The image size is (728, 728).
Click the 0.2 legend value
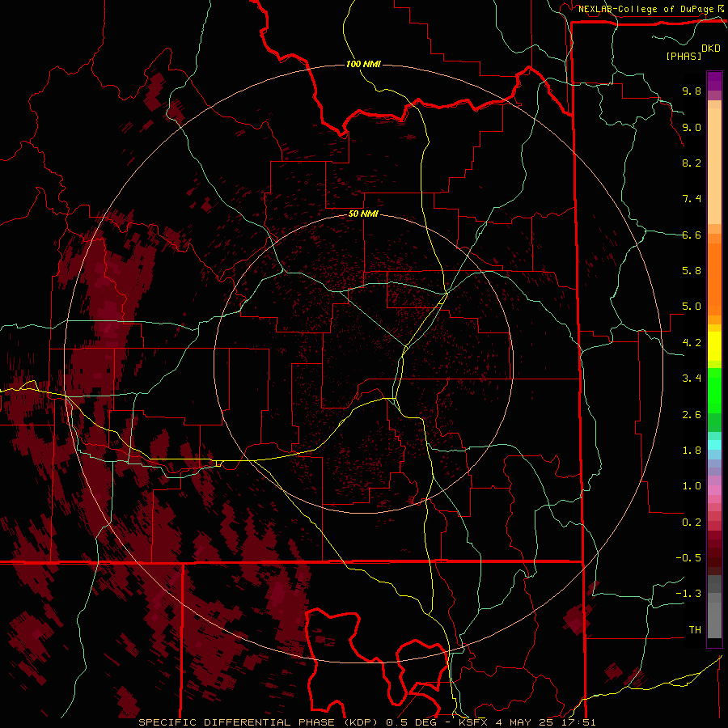(x=692, y=523)
